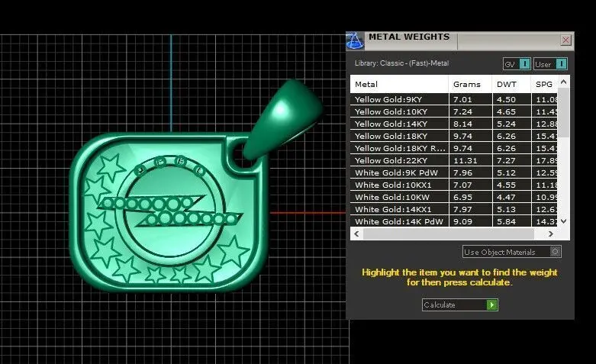Click the green pendant model in viewport
Viewport: 596px width, 364px height.
[x=169, y=213]
